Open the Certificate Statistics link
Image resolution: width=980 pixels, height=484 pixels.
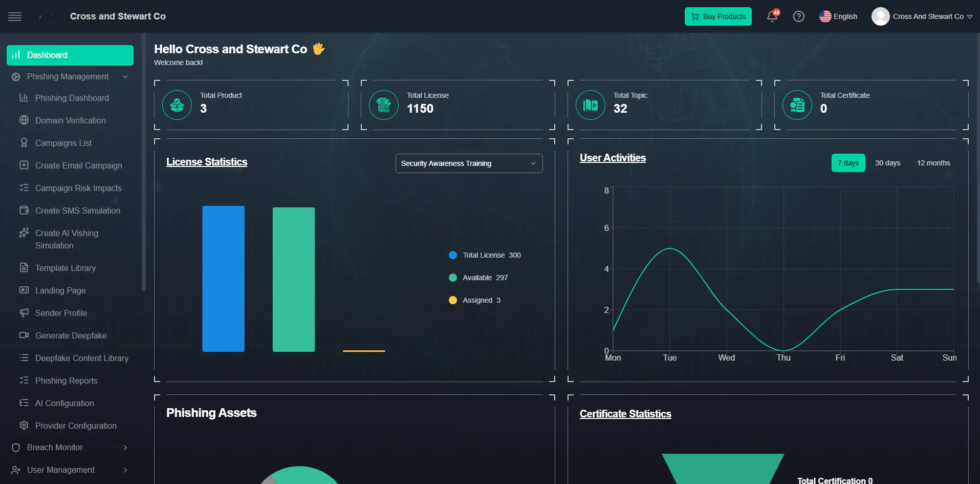(x=625, y=414)
